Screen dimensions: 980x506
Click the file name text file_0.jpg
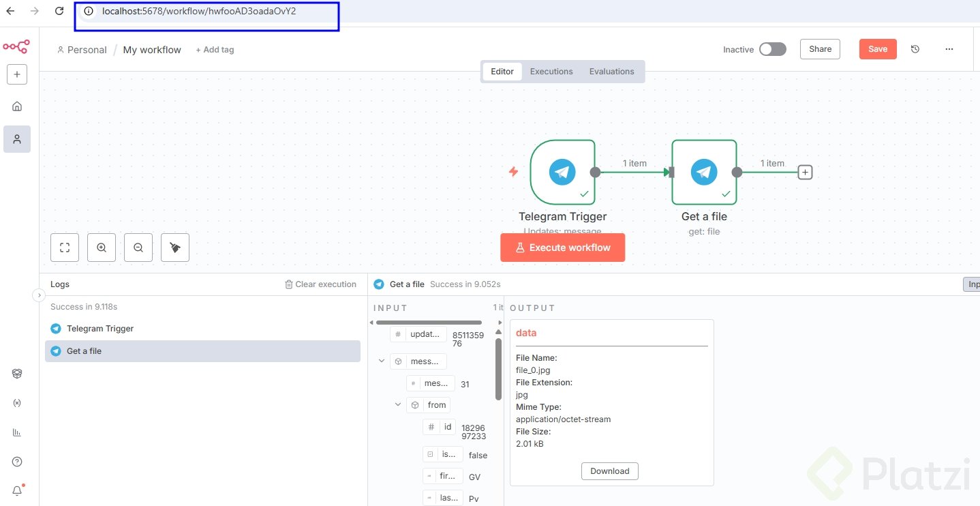(x=533, y=370)
